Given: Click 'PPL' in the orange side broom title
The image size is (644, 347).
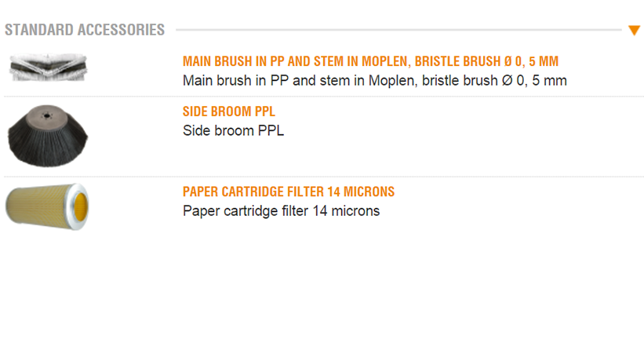Looking at the screenshot, I should tap(264, 111).
